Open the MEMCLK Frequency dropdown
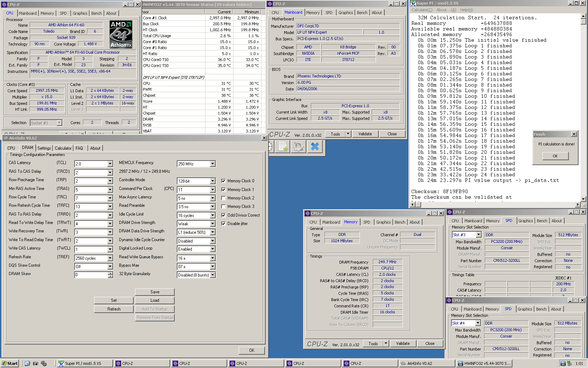The image size is (588, 368). click(x=212, y=164)
